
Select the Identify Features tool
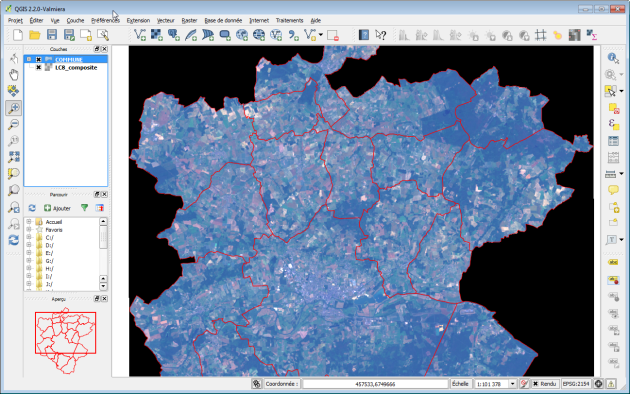613,58
